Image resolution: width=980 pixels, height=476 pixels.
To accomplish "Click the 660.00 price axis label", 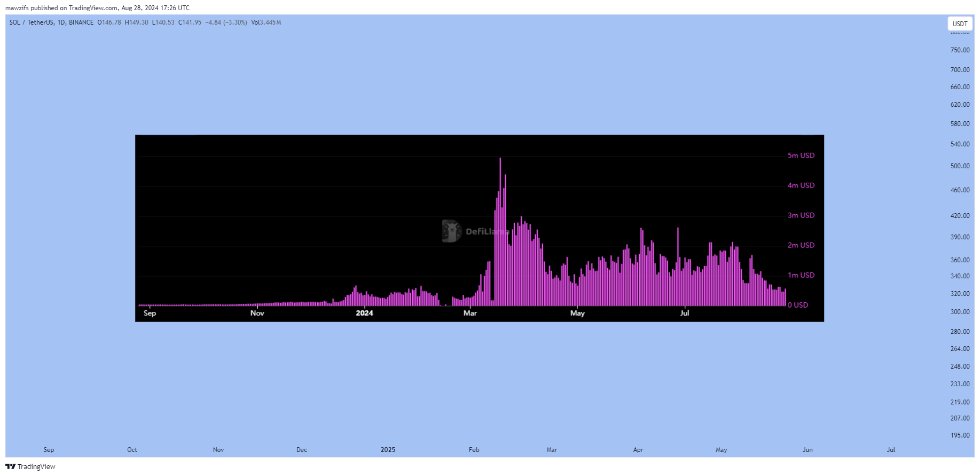I will pos(960,87).
